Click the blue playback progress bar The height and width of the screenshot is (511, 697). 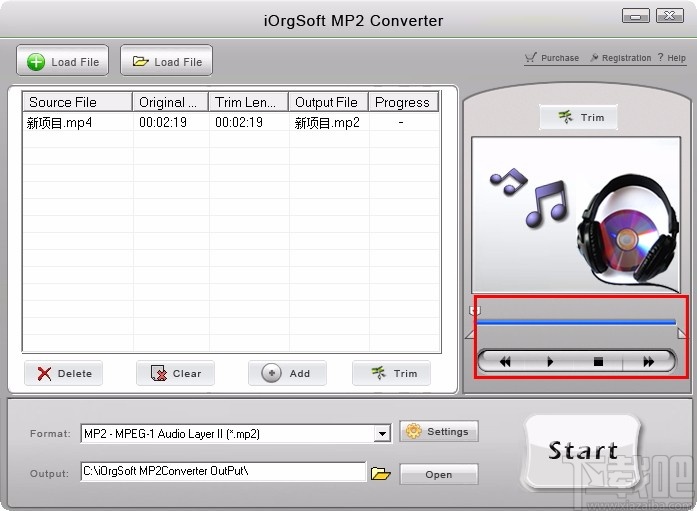577,322
